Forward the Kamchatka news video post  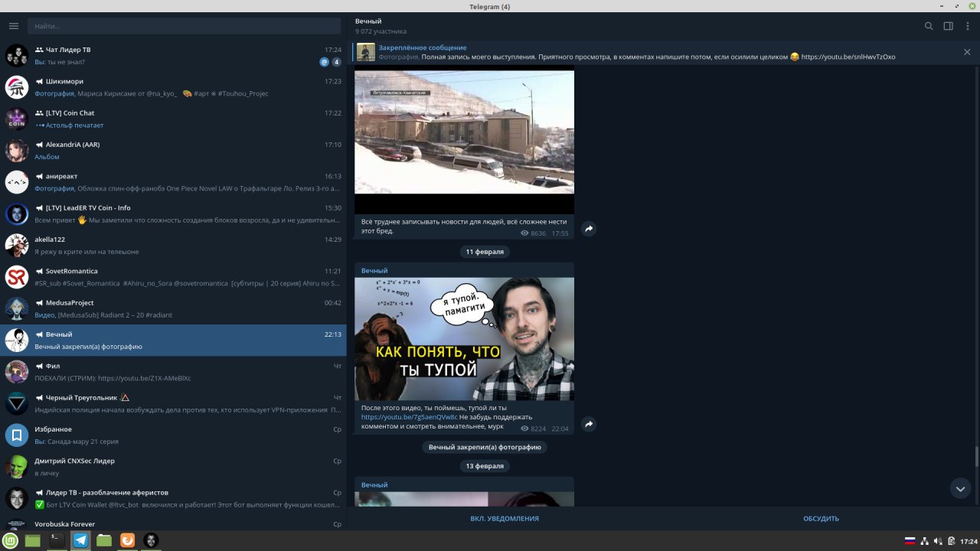(589, 229)
